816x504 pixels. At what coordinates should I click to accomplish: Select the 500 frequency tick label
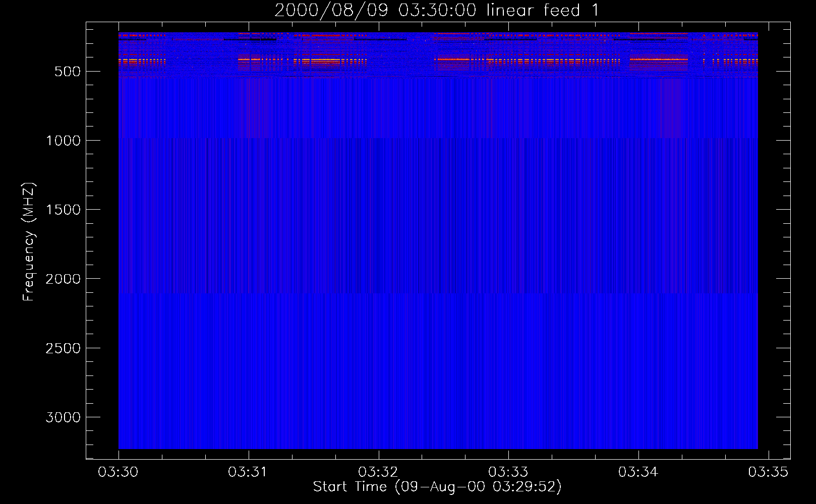[x=68, y=72]
